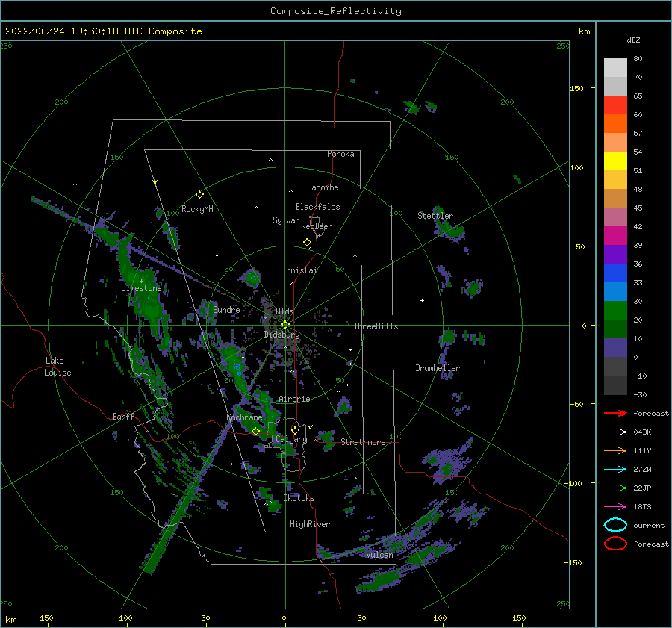
Task: Click the Didsbury town label
Action: [282, 335]
